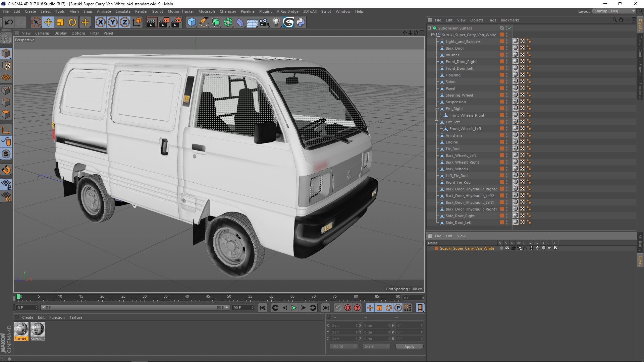The width and height of the screenshot is (644, 362).
Task: Open the World coordinate dropdown
Action: tap(343, 346)
